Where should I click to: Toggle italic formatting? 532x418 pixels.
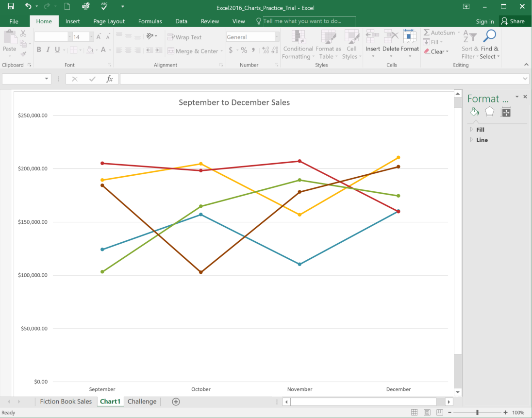tap(48, 50)
